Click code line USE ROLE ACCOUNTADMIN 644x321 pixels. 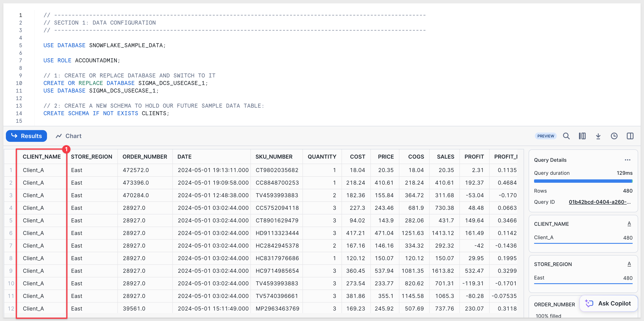(x=82, y=60)
